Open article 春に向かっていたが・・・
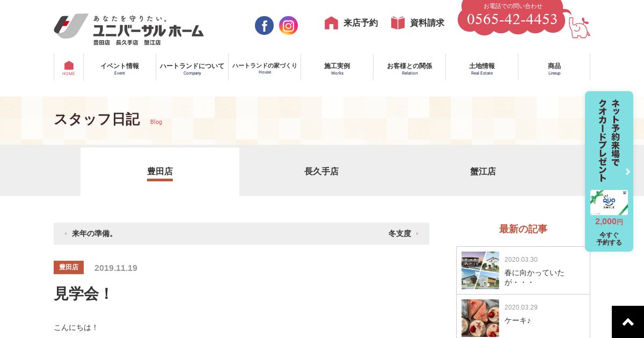This screenshot has width=644, height=338. click(535, 277)
